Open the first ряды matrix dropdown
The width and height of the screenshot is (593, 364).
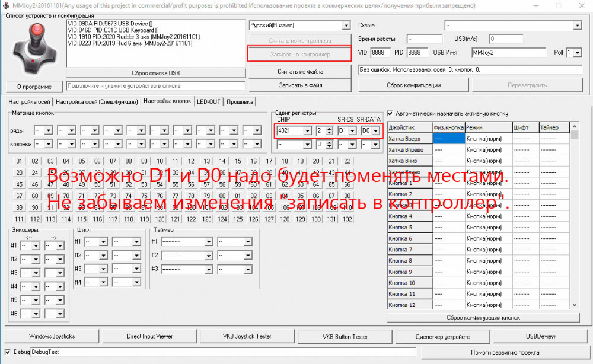[49, 130]
